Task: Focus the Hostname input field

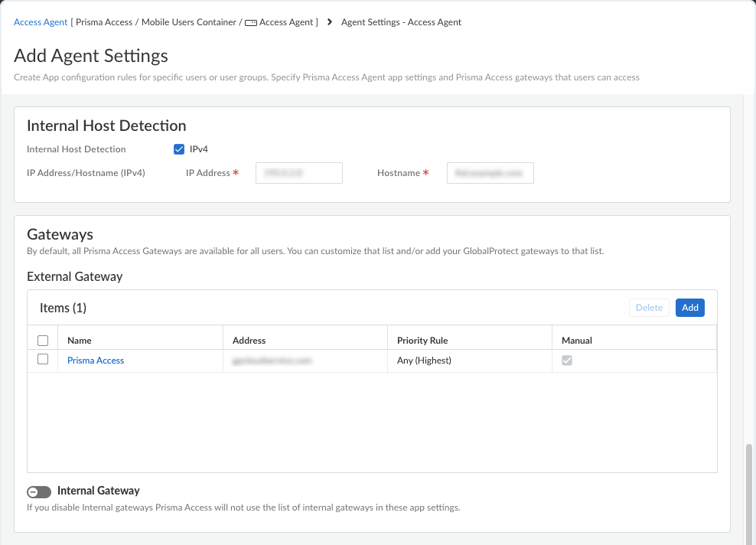Action: coord(490,173)
